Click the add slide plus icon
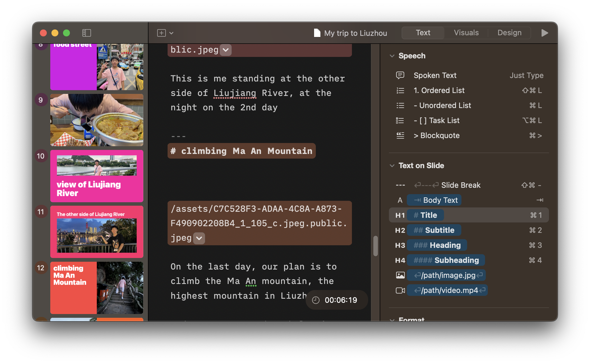 162,33
